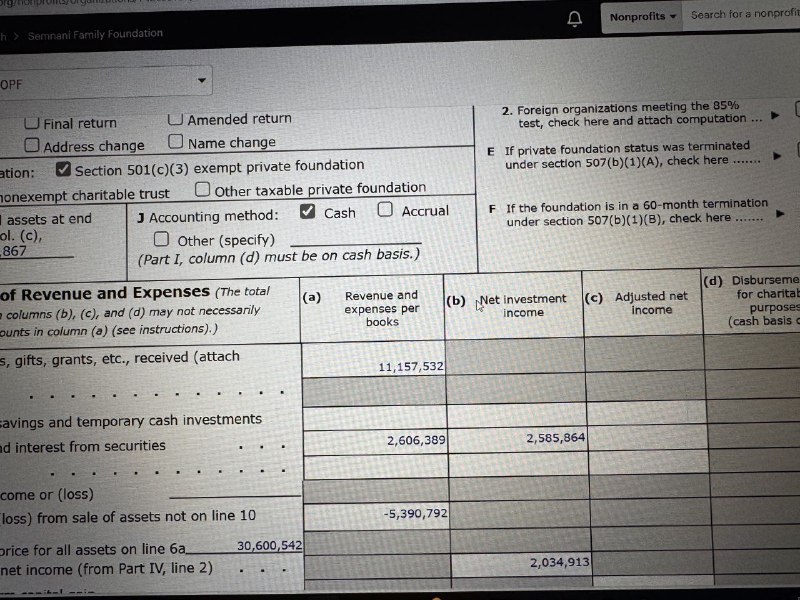This screenshot has width=800, height=600.
Task: Click the Foreign organizations 85% test text
Action: tap(632, 114)
